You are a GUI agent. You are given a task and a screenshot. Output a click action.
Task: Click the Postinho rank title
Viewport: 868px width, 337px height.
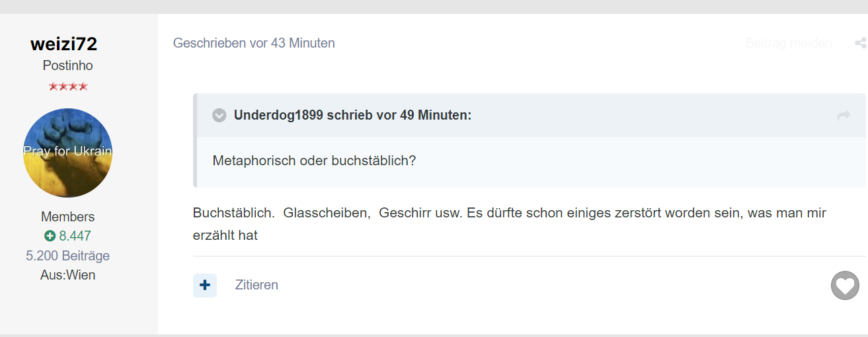67,65
